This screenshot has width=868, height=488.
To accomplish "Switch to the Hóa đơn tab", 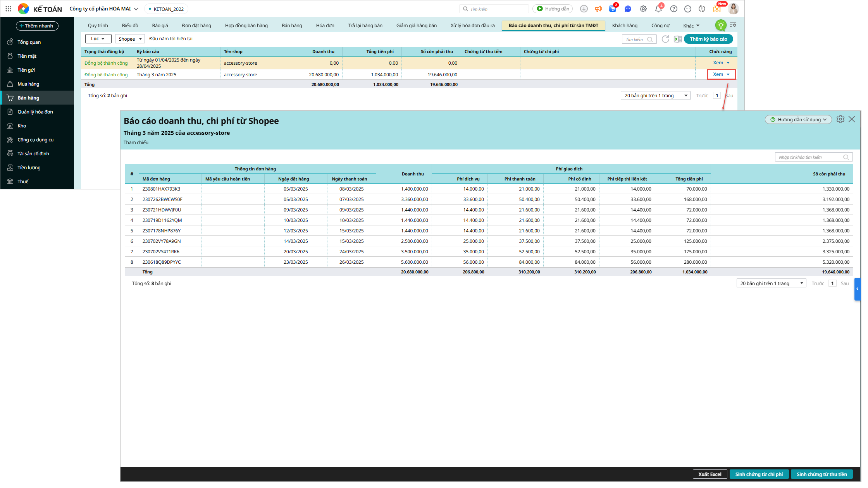I will 325,26.
